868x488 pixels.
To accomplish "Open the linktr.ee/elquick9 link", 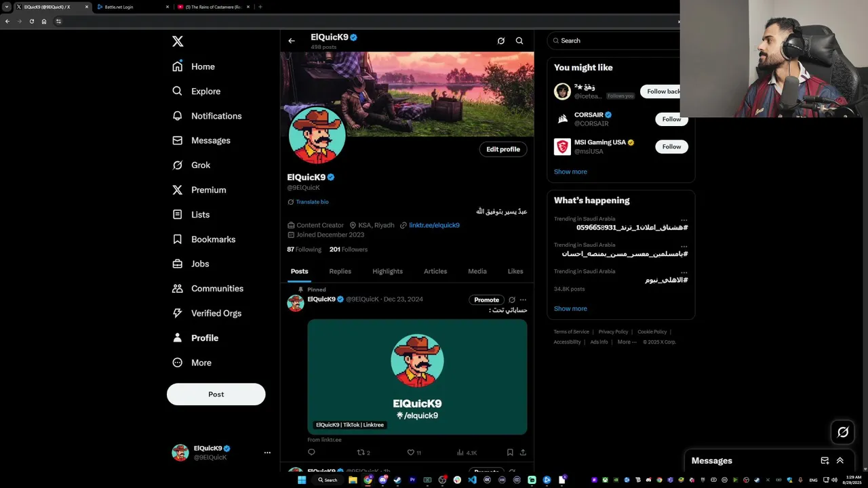I will coord(434,225).
